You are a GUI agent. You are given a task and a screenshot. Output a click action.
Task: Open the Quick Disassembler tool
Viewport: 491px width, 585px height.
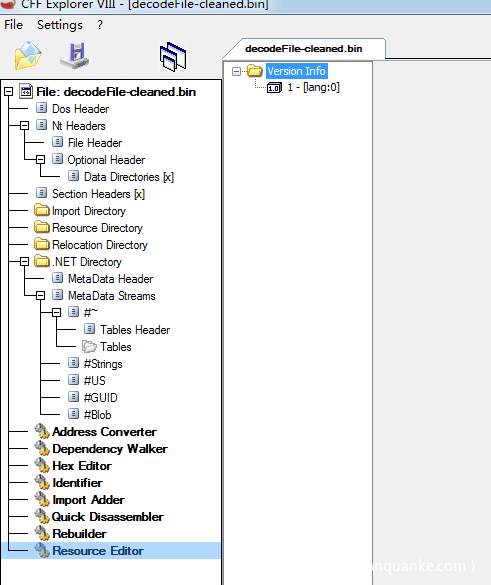point(107,517)
